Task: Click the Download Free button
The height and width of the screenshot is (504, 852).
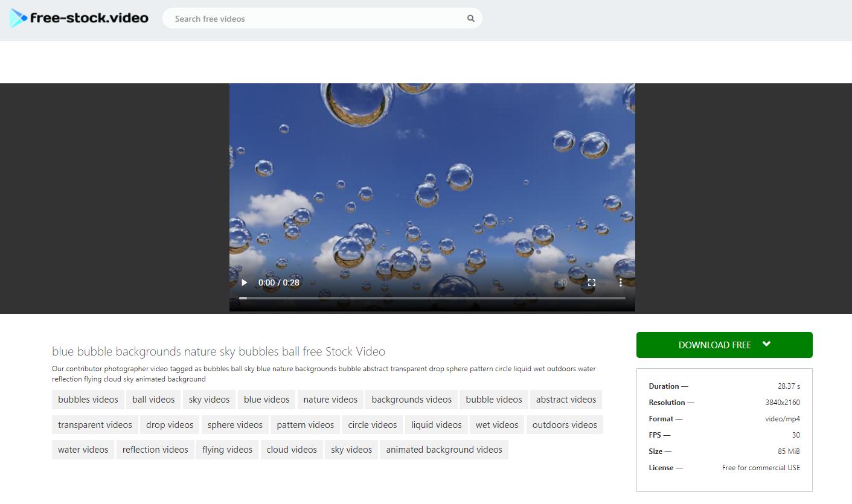Action: pyautogui.click(x=714, y=345)
